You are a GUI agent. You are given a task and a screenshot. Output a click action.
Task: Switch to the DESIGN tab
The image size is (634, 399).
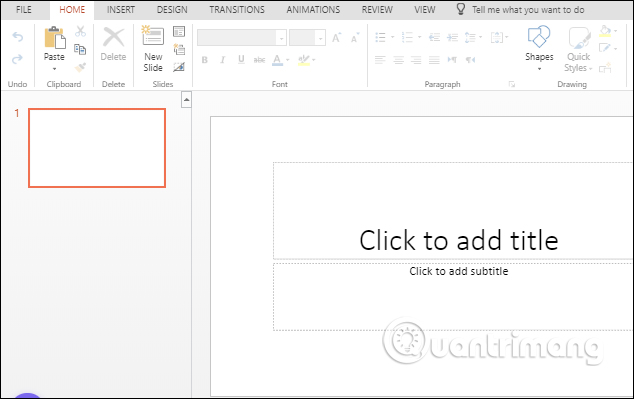coord(172,10)
